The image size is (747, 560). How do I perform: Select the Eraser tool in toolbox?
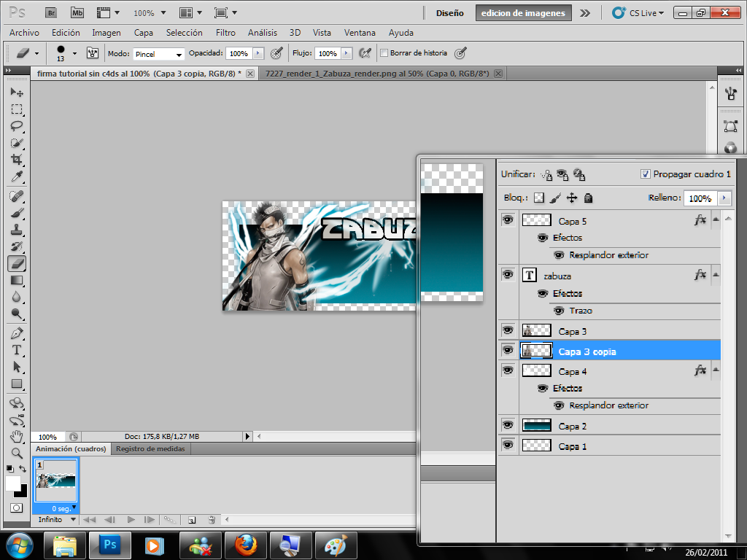17,263
